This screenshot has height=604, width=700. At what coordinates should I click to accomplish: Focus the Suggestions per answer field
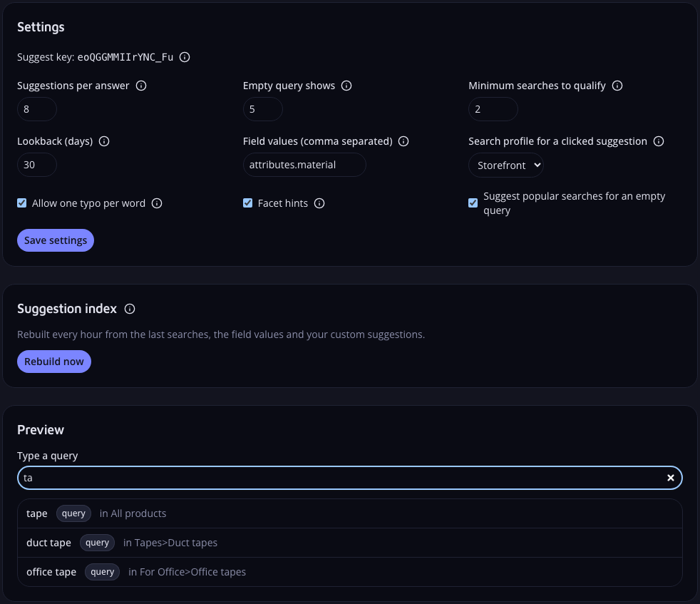click(37, 109)
